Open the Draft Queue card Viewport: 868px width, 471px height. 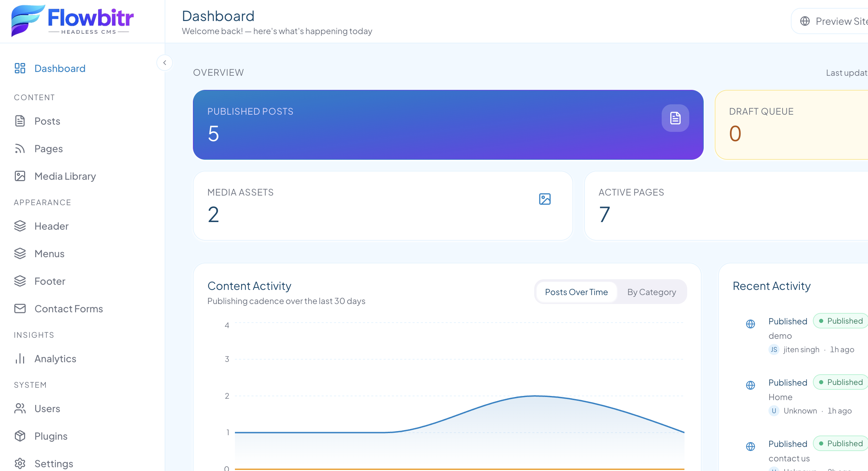(792, 125)
